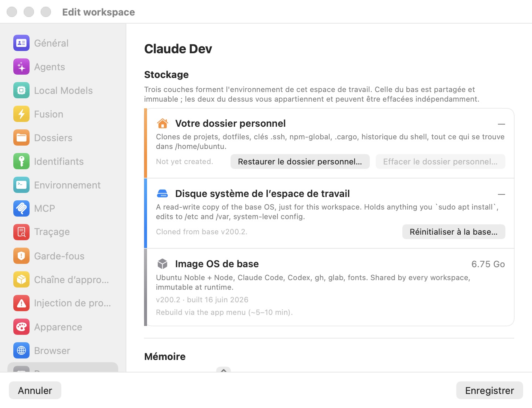Collapse the Disque système section
This screenshot has width=532, height=408.
click(501, 194)
